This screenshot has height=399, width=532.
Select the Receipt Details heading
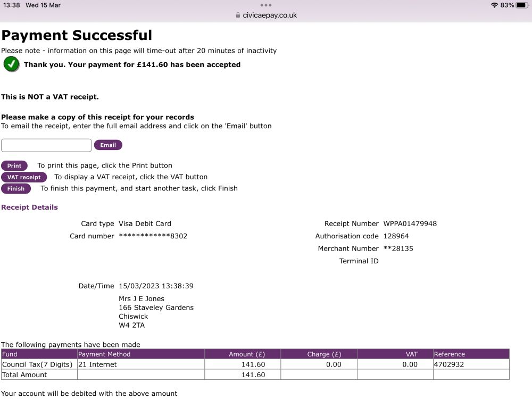pos(29,207)
